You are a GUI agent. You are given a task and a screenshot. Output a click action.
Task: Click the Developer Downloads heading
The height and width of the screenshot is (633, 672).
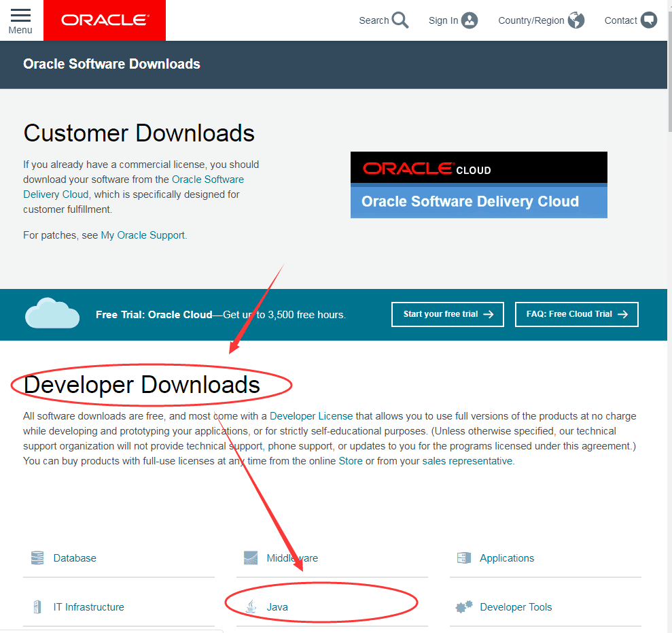click(x=142, y=385)
